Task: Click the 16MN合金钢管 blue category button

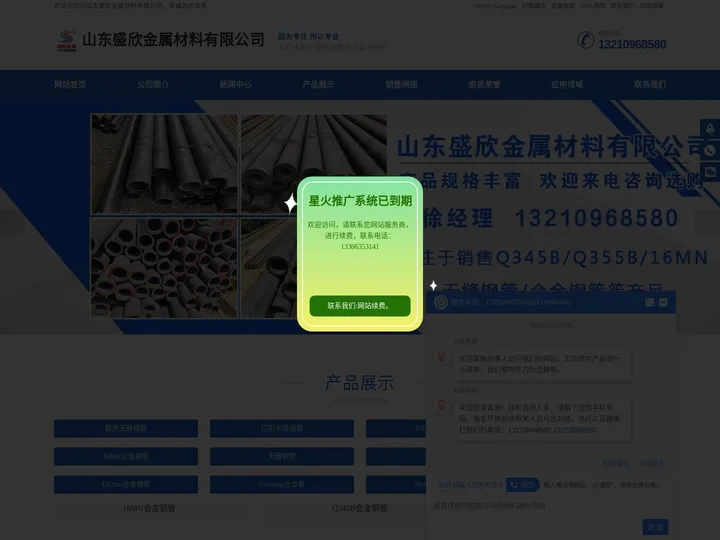Action: coord(126,456)
